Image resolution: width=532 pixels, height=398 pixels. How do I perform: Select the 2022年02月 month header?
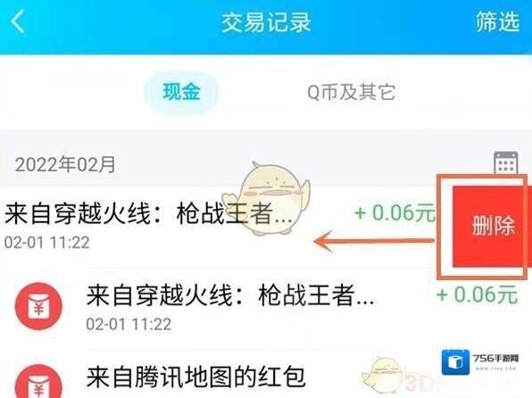[x=65, y=165]
